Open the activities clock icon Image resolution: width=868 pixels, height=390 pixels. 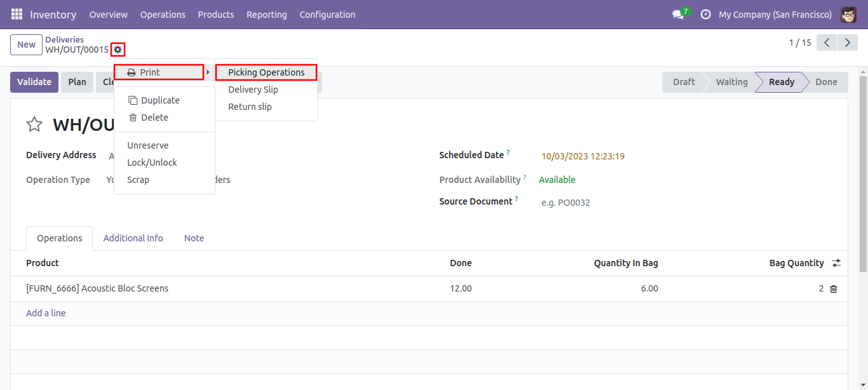point(705,14)
